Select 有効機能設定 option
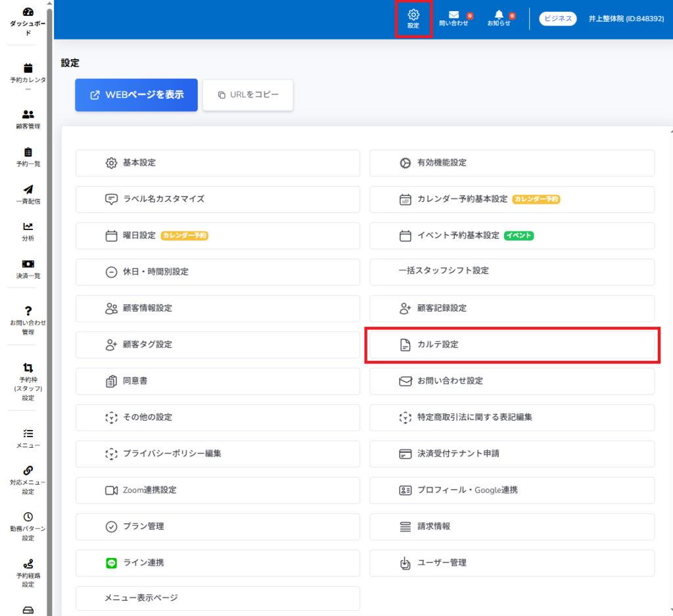Screen dimensions: 673x616 [512, 163]
